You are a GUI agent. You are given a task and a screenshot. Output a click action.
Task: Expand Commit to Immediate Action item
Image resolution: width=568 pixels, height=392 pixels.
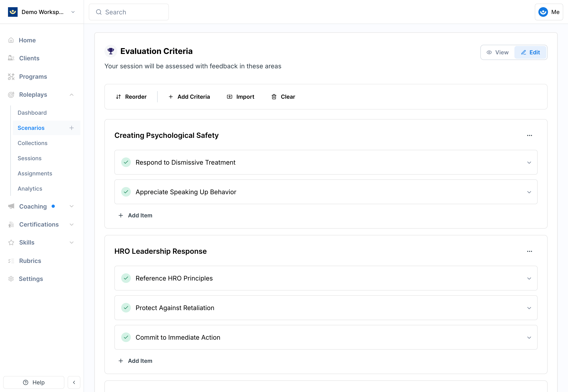click(529, 337)
